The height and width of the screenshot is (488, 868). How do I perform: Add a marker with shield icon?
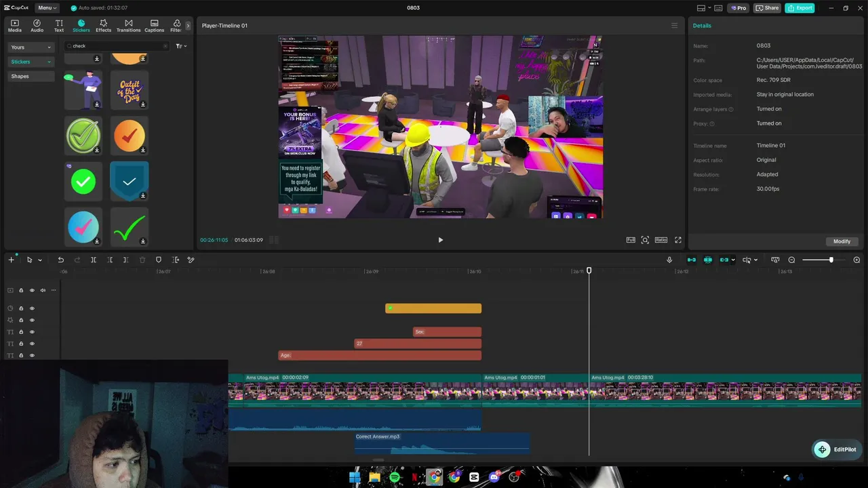point(159,260)
